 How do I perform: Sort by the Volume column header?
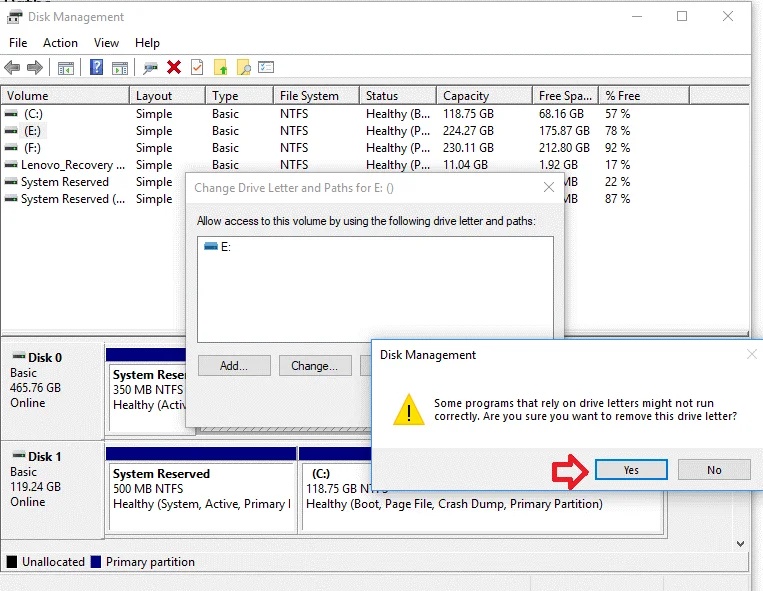click(65, 96)
